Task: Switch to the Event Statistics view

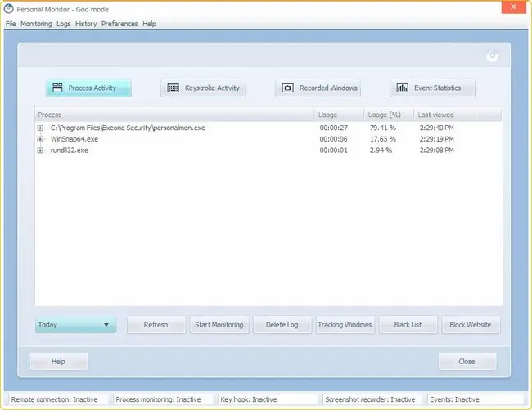Action: [x=432, y=88]
